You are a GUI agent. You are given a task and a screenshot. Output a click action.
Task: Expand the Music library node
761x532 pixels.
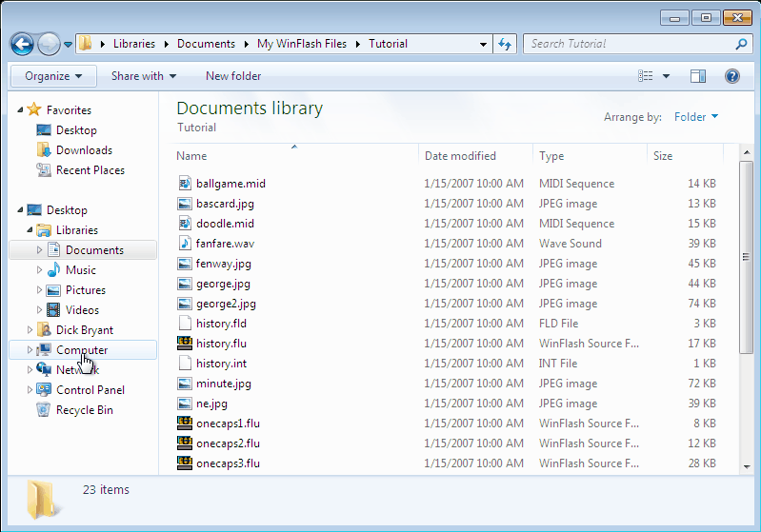[x=39, y=269]
